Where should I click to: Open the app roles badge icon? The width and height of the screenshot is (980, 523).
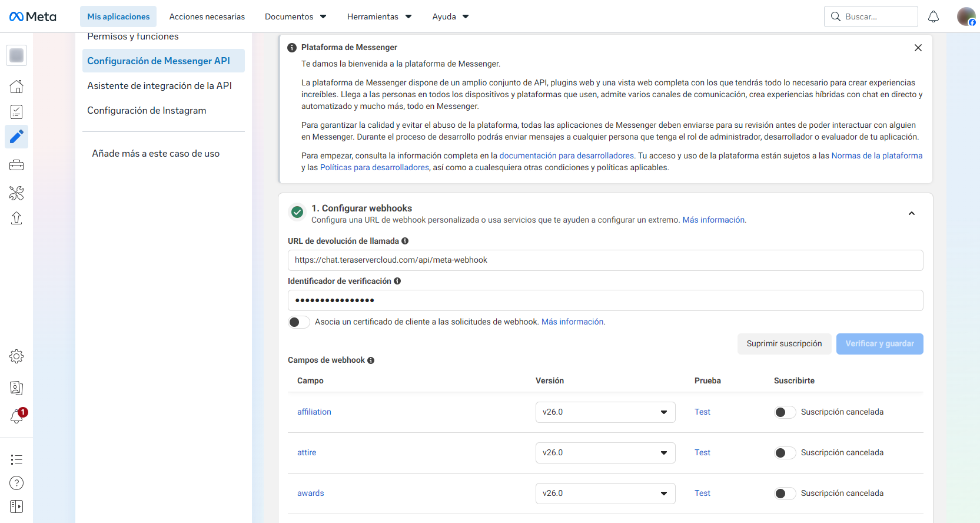tap(16, 388)
